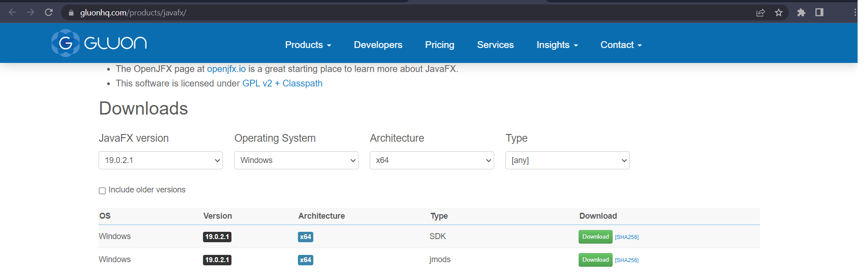Open the JavaFX version dropdown
The height and width of the screenshot is (273, 868).
(x=160, y=160)
